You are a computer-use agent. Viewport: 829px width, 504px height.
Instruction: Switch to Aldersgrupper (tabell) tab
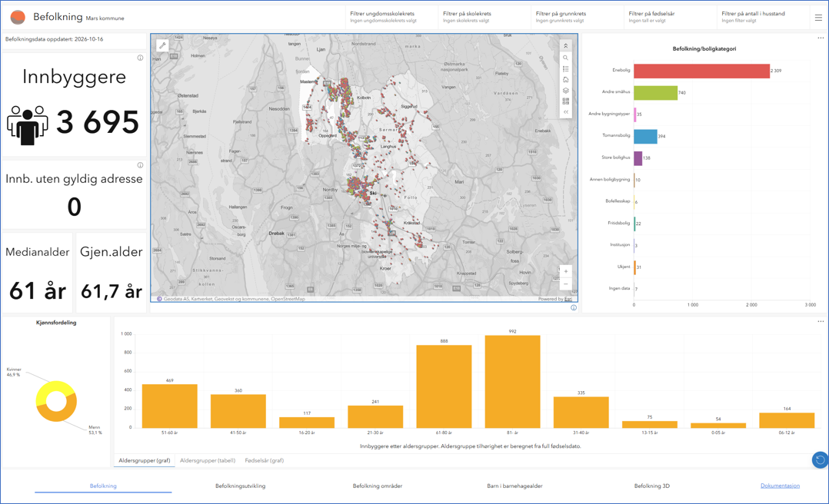(x=208, y=461)
